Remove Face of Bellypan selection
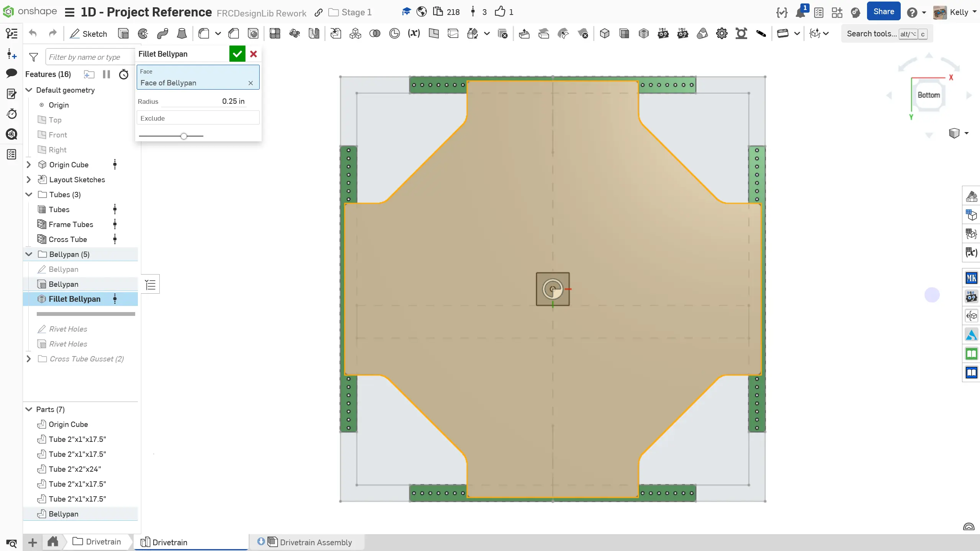The height and width of the screenshot is (551, 980). [x=250, y=83]
